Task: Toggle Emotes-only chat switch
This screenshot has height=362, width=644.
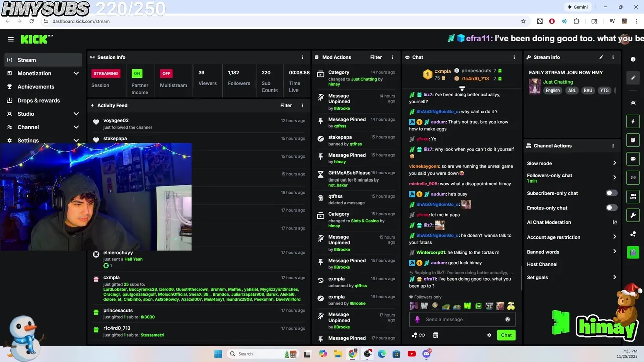Action: point(611,208)
